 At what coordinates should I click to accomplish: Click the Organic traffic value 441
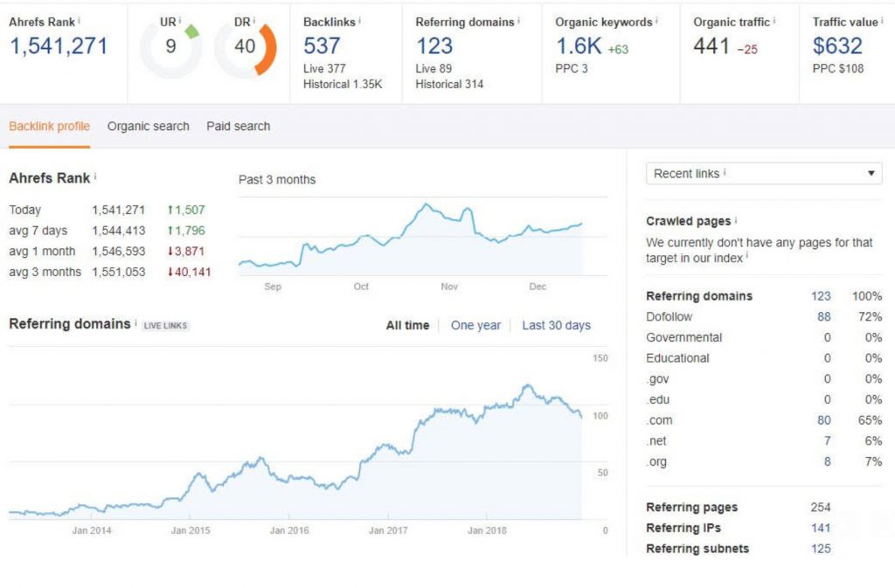(x=711, y=46)
